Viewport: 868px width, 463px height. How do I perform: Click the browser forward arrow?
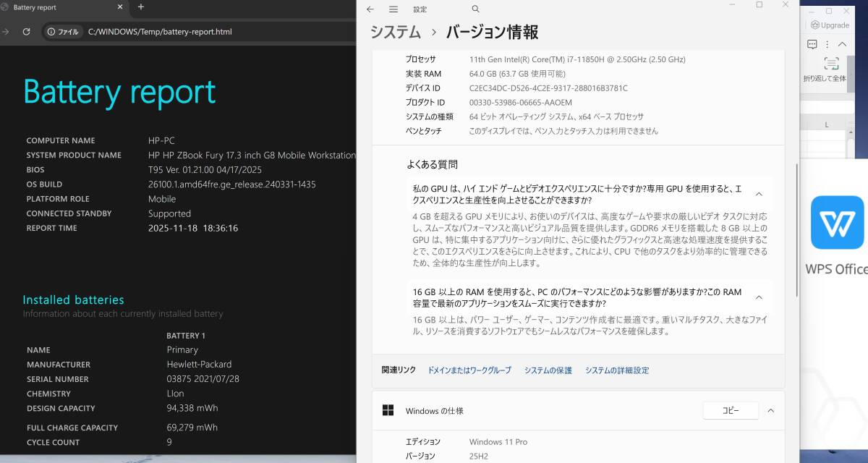5,32
